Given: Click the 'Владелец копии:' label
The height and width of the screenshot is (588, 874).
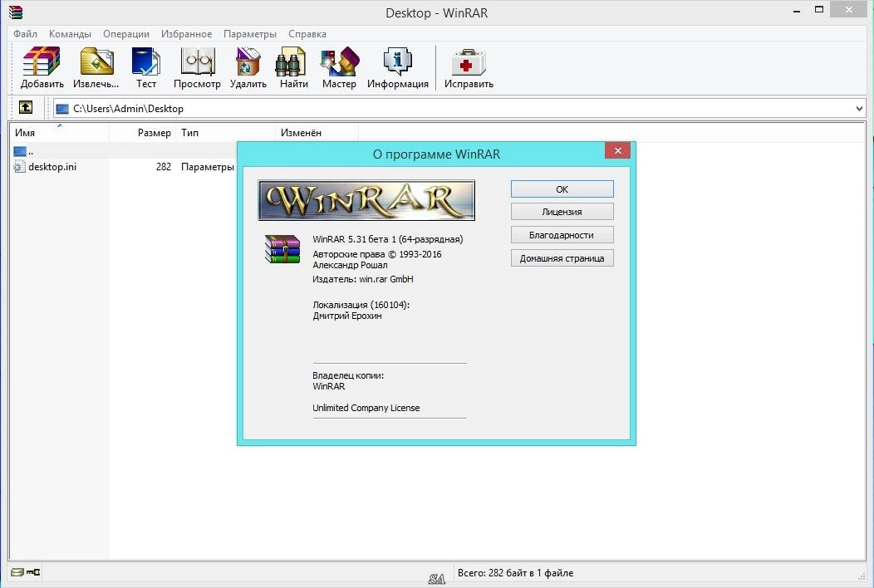Looking at the screenshot, I should pyautogui.click(x=348, y=375).
